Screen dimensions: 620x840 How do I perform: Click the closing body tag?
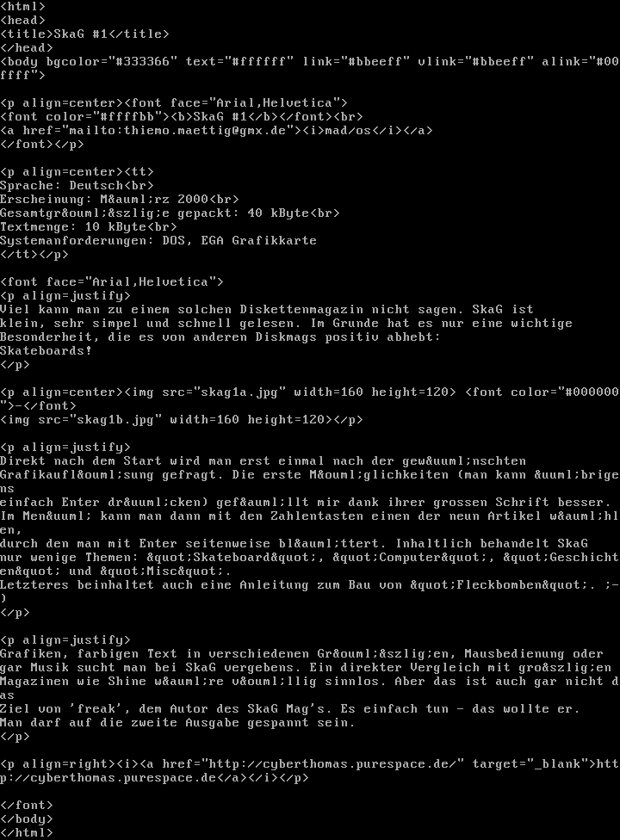tap(27, 819)
